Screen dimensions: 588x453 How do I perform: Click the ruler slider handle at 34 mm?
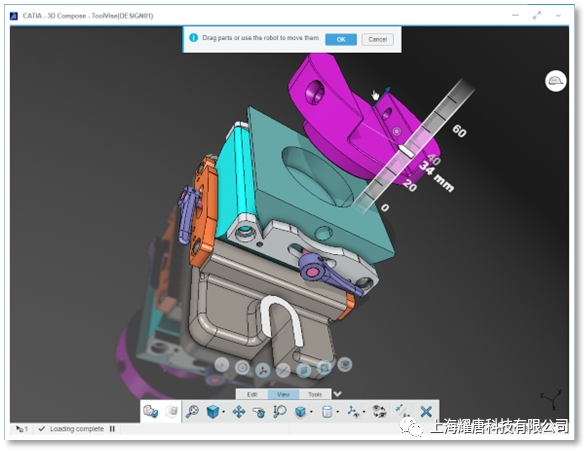(x=406, y=150)
